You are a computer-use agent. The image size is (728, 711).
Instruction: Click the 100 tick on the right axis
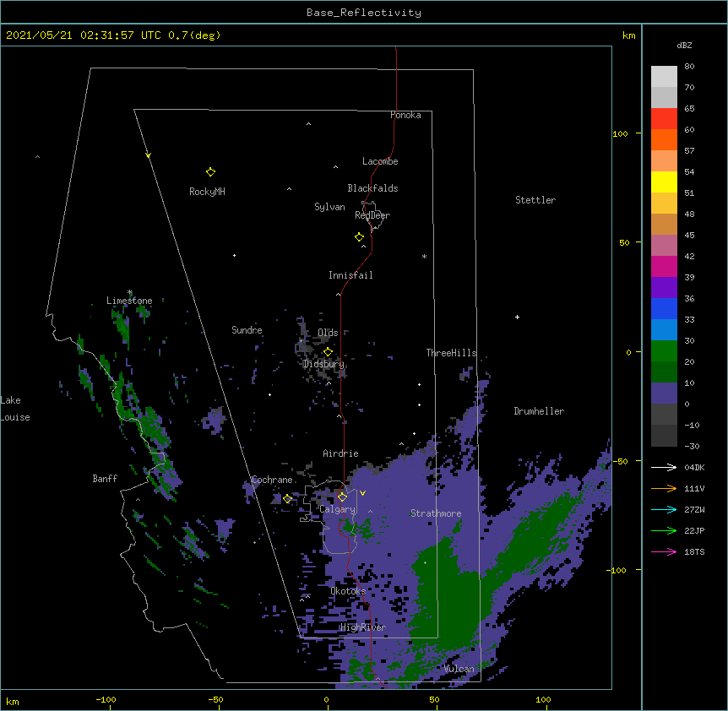coord(620,133)
